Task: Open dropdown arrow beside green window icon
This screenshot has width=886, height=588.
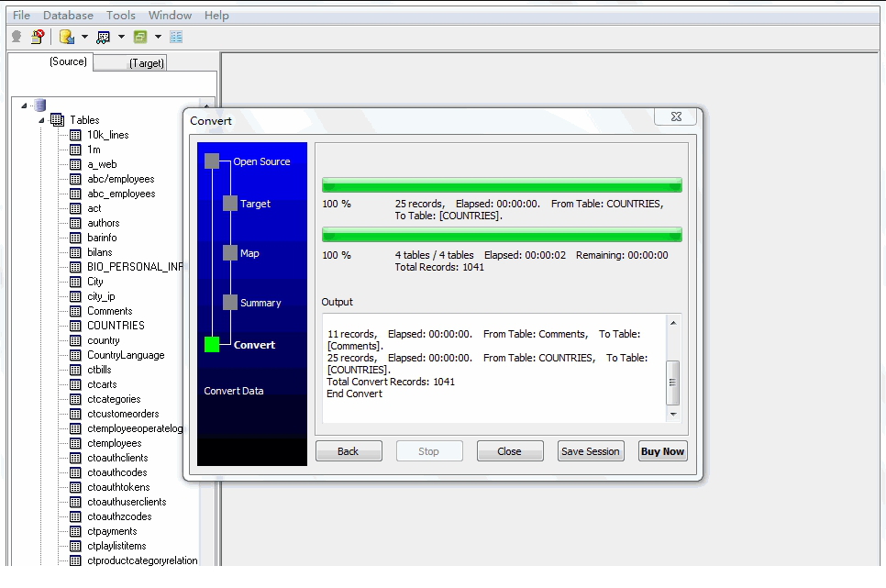Action: 158,37
